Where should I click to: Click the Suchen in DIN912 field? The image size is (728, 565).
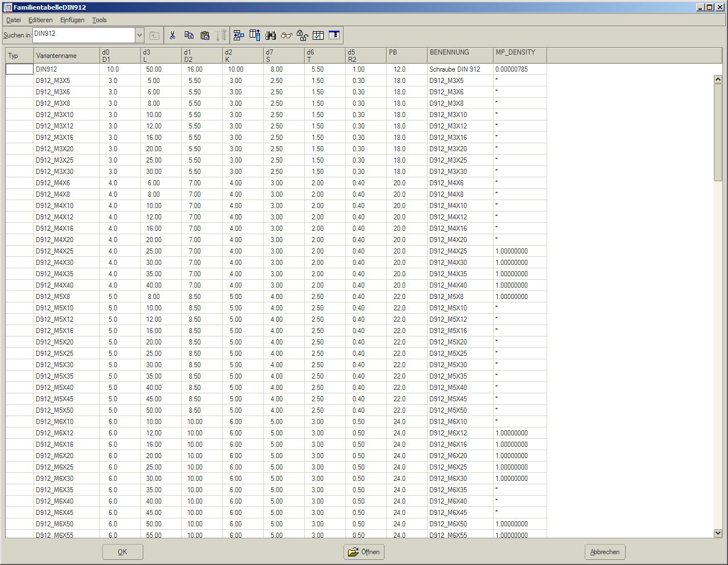tap(84, 35)
